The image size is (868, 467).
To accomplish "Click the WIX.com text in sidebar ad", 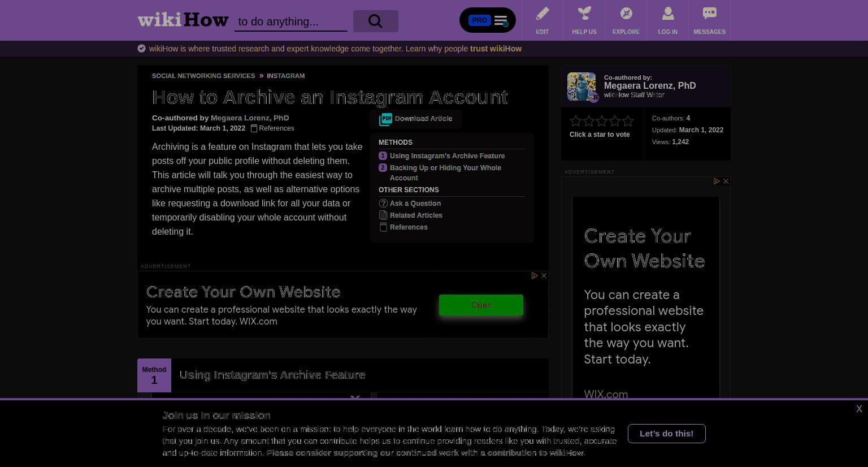I will click(606, 394).
